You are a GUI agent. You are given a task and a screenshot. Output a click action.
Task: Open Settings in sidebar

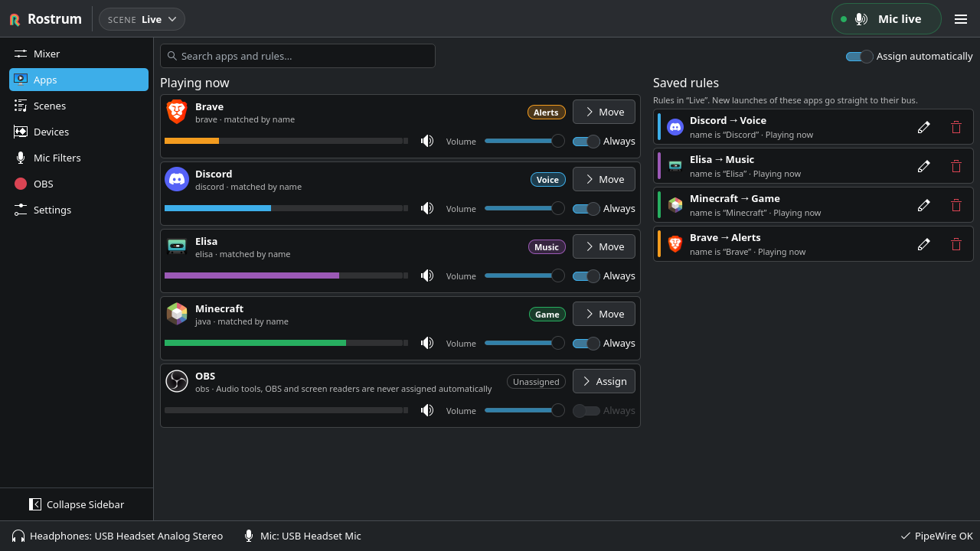click(79, 210)
